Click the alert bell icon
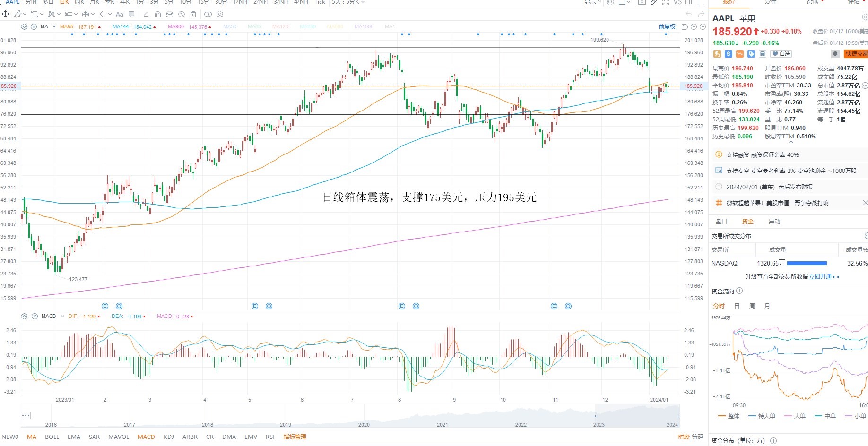868x446 pixels. (835, 54)
